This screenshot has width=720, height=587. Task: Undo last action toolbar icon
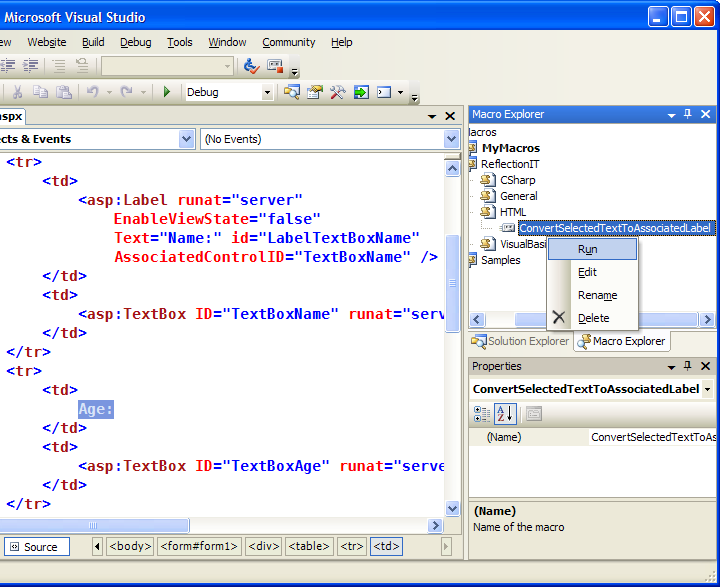click(92, 92)
